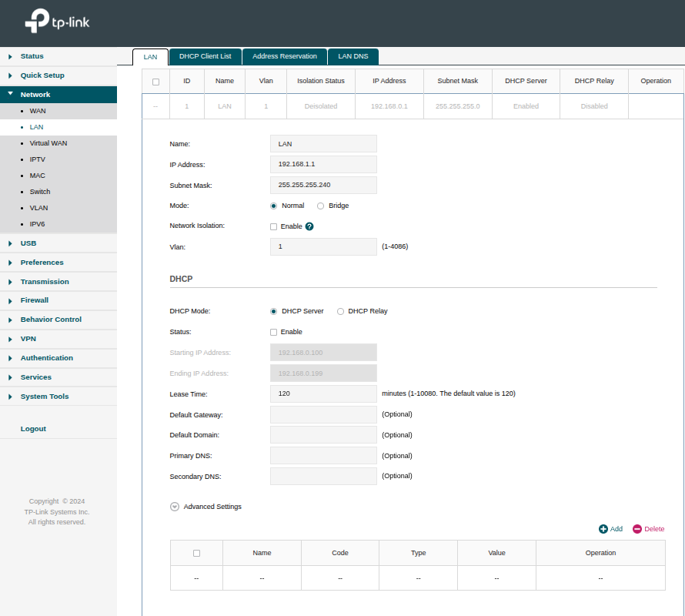685x616 pixels.
Task: Open the MAC submenu item
Action: [58, 176]
